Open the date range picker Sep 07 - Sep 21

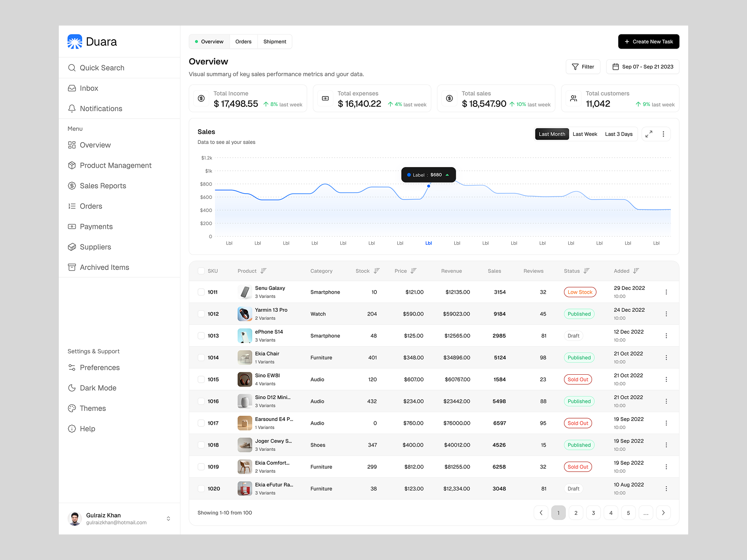point(642,66)
